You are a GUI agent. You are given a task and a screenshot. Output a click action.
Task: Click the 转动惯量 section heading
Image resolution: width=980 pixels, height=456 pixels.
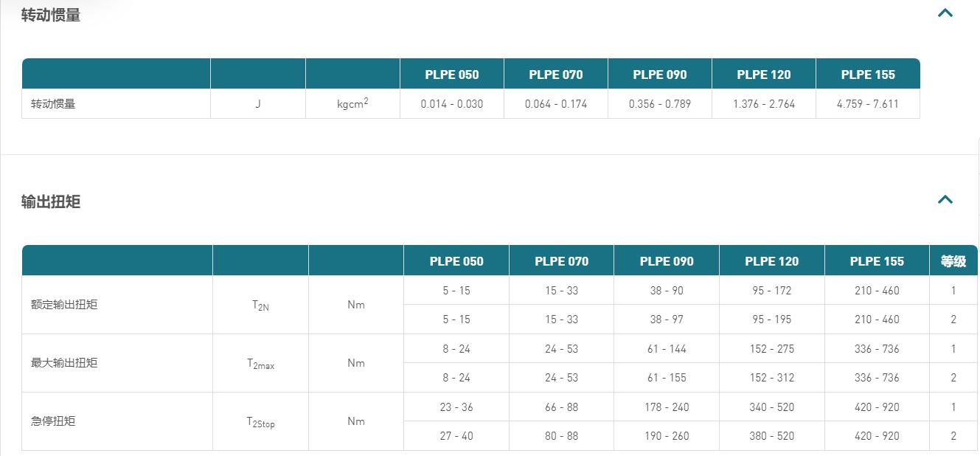51,15
